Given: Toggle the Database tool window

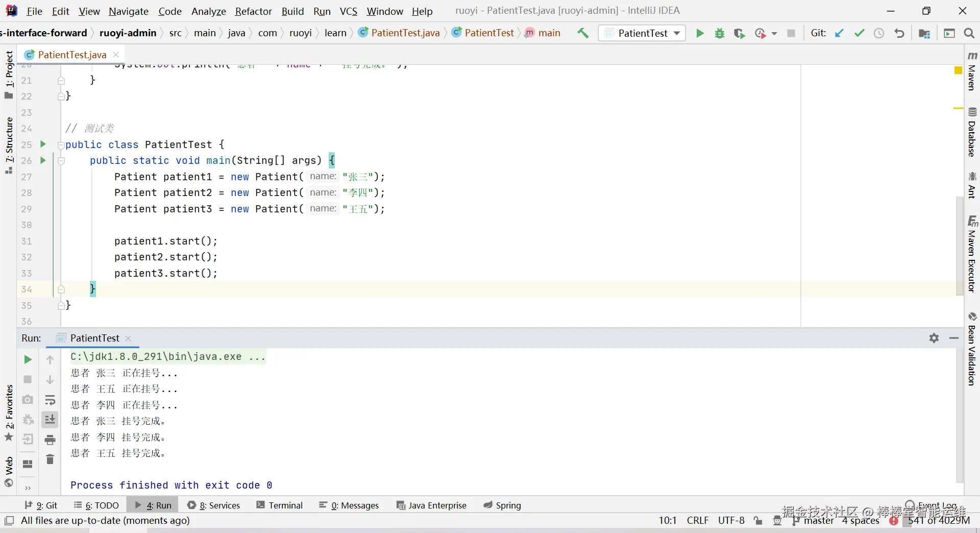Looking at the screenshot, I should 972,132.
